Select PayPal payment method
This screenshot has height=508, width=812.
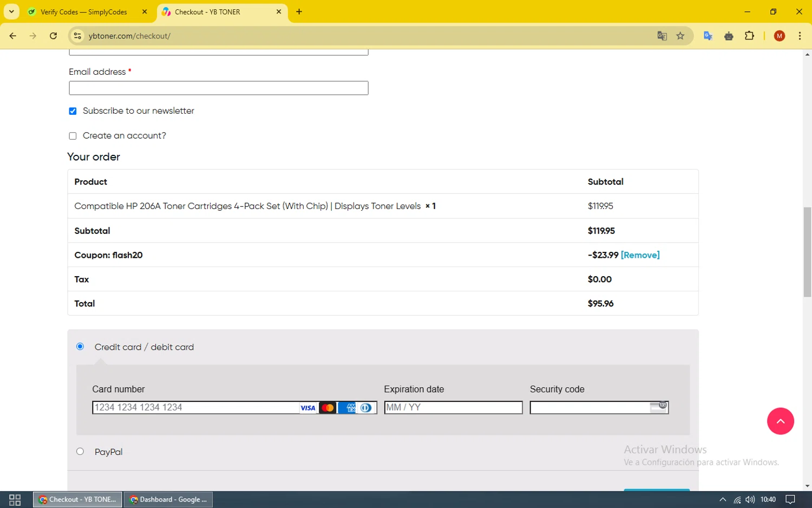(x=80, y=452)
